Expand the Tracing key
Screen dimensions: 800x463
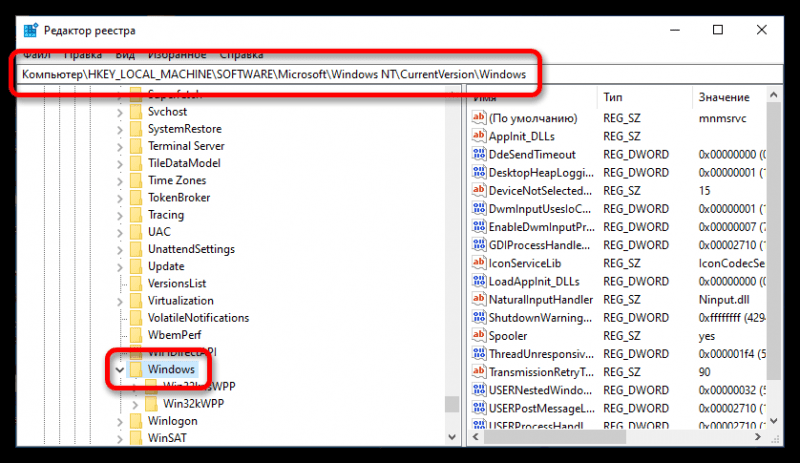pyautogui.click(x=120, y=215)
